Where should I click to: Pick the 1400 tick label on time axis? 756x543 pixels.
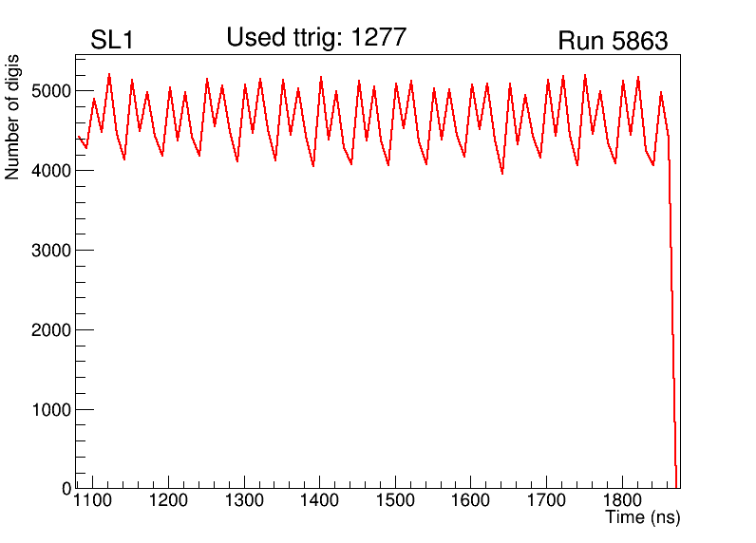click(320, 501)
